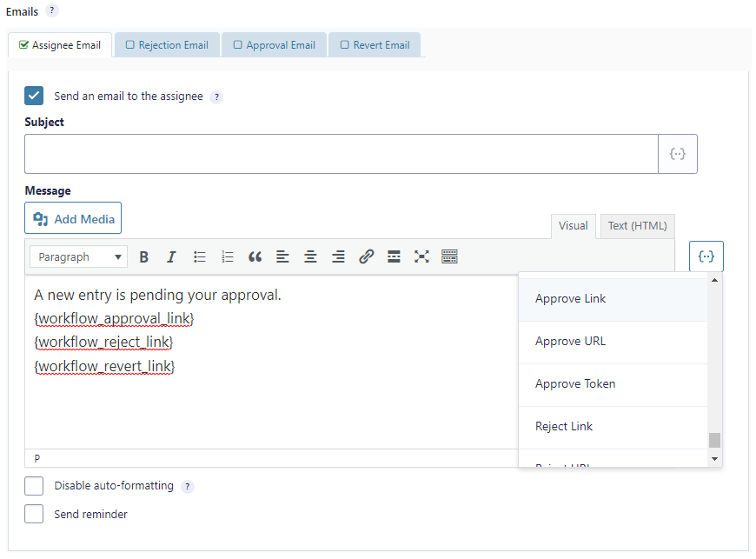Apply blockquote formatting
The image size is (756, 559).
(255, 256)
